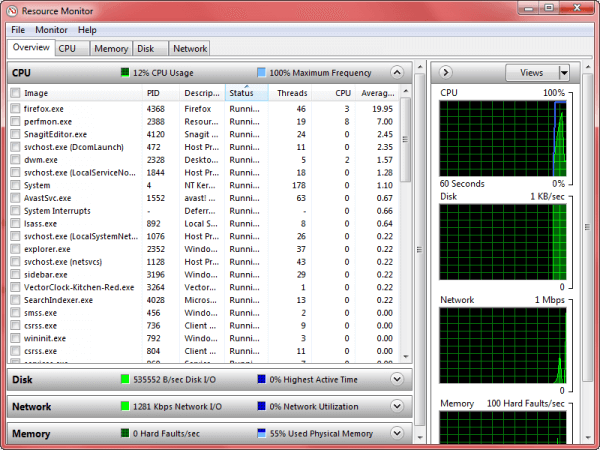Click the green Hard Faults/sec indicator icon

(125, 433)
